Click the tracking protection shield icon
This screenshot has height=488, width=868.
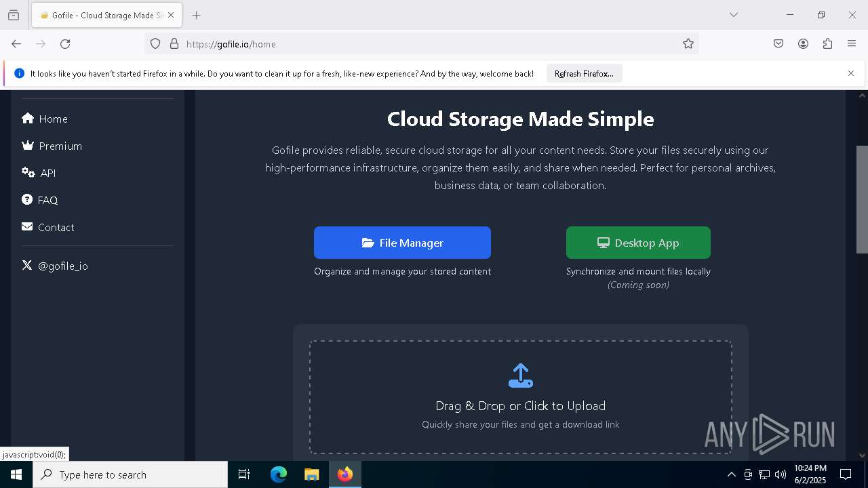coord(155,43)
